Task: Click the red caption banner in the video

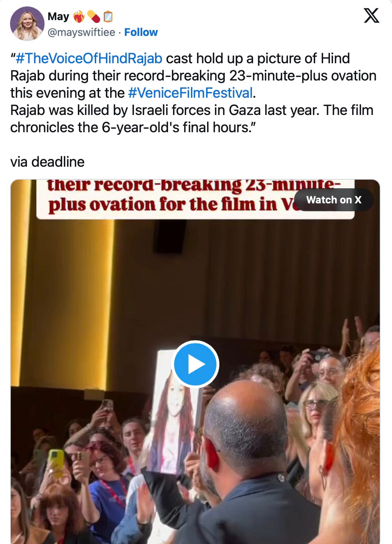Action: 195,199
